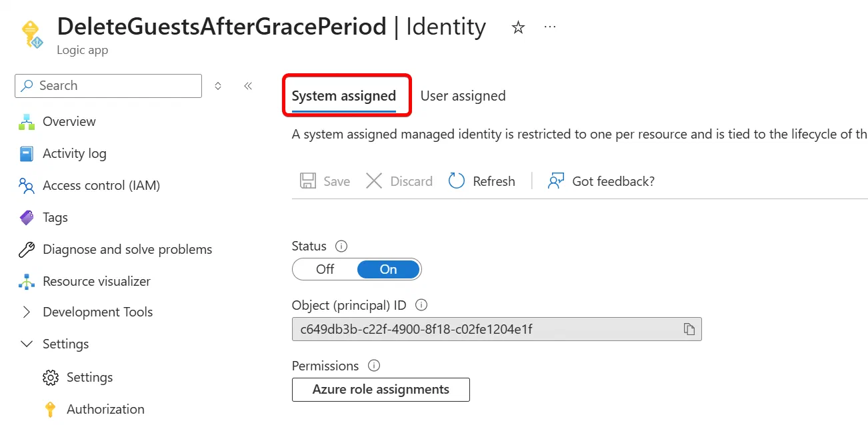This screenshot has width=868, height=425.
Task: Click the sidebar expand/collapse all arrows
Action: (x=217, y=86)
